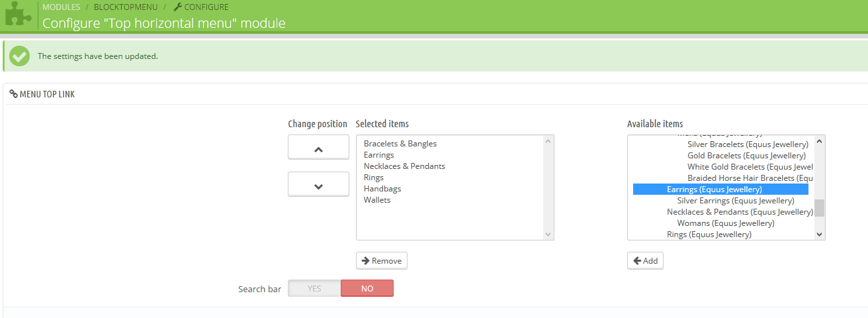Click the Add button
Viewport: 868px width, 318px height.
coord(645,260)
